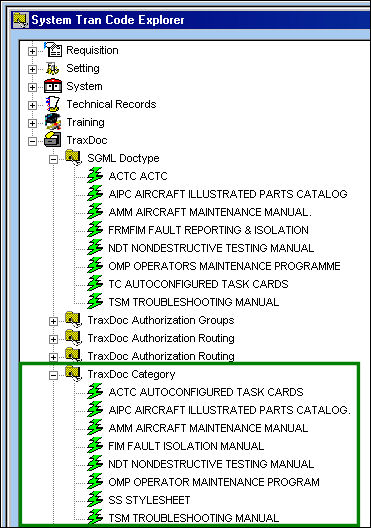Click the Requisition module icon
Image resolution: width=371 pixels, height=528 pixels.
(53, 50)
